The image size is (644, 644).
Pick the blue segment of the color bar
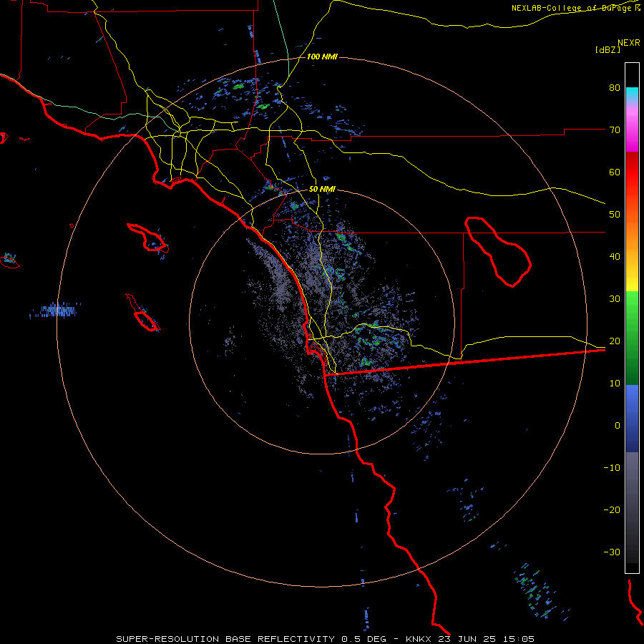coord(632,419)
